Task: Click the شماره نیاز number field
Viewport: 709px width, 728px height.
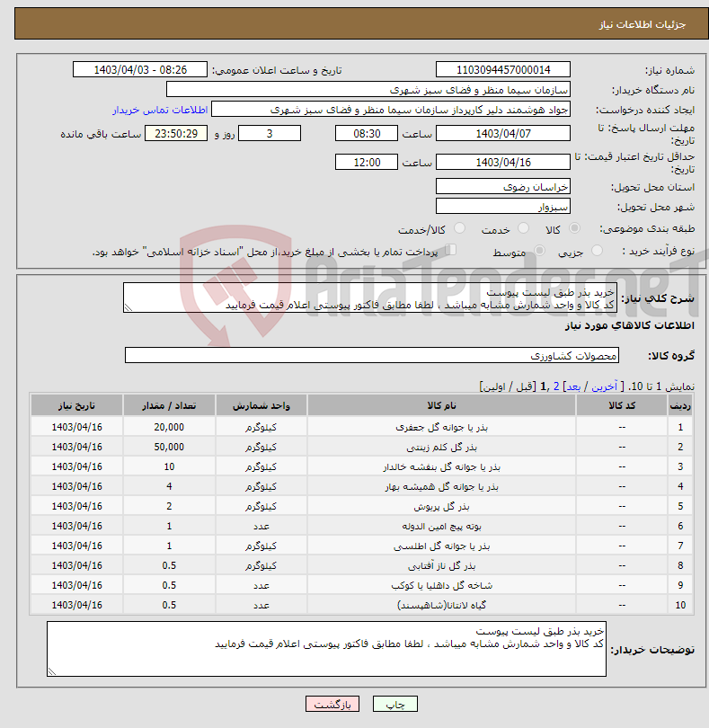Action: tap(503, 69)
